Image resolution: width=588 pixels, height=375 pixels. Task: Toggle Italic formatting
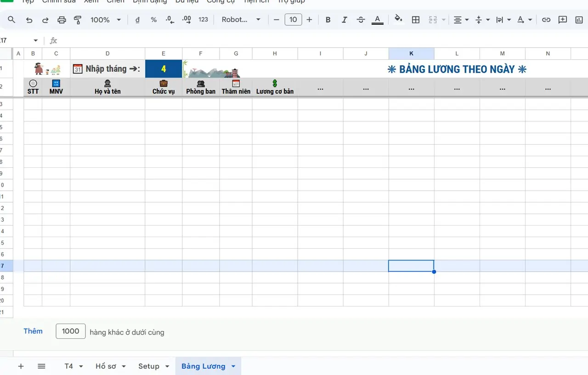click(344, 20)
